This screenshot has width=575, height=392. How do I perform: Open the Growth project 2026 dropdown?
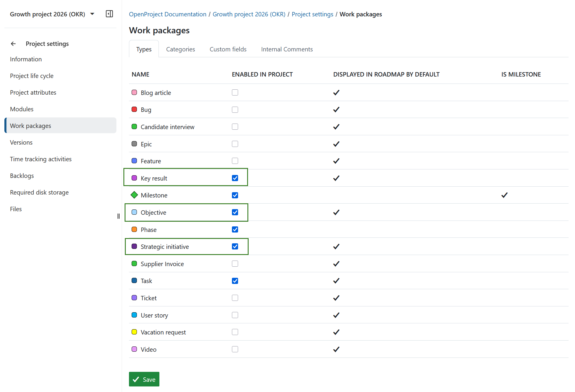[92, 14]
